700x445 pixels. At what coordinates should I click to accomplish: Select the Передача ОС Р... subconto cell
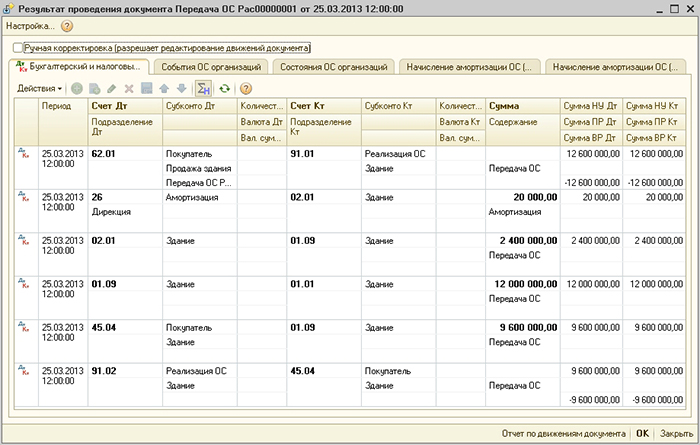coord(200,183)
